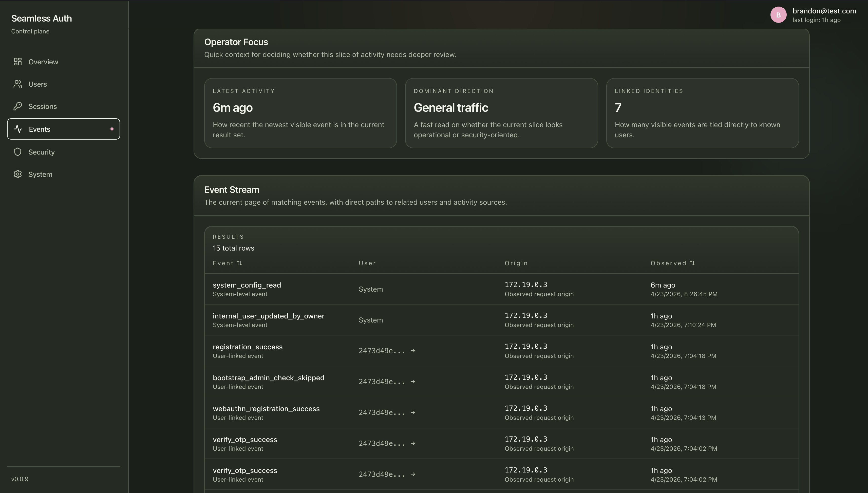Screen dimensions: 868x493
Task: Click the Event Stream heading
Action: (232, 189)
